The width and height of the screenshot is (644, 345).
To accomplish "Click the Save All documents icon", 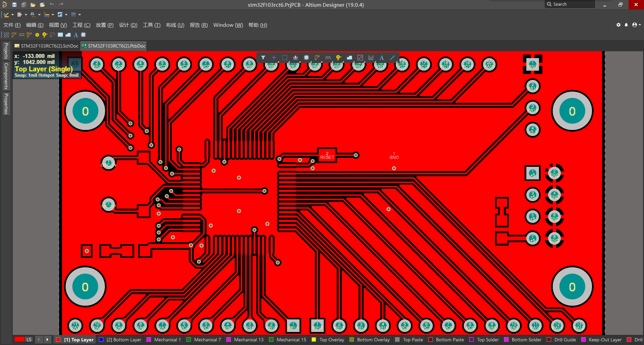I will (24, 5).
